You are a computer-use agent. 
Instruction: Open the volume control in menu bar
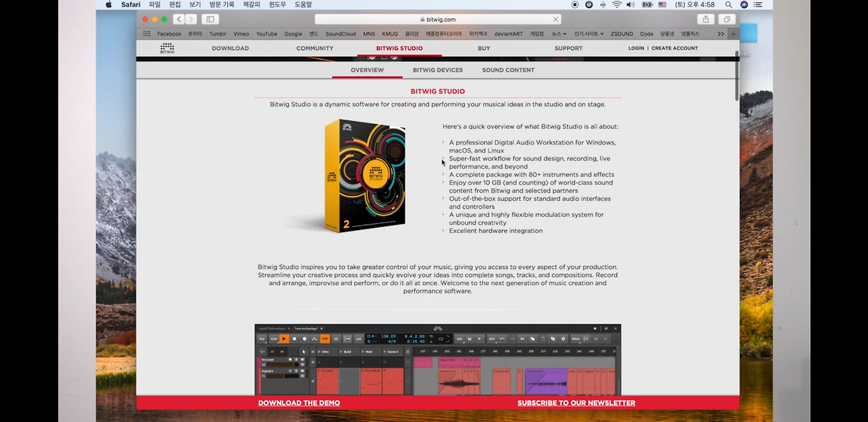click(631, 5)
